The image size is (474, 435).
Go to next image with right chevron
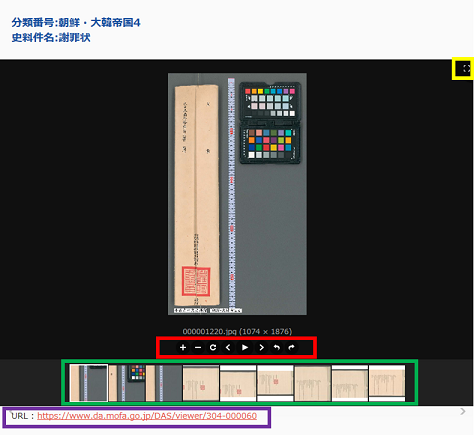(x=261, y=347)
